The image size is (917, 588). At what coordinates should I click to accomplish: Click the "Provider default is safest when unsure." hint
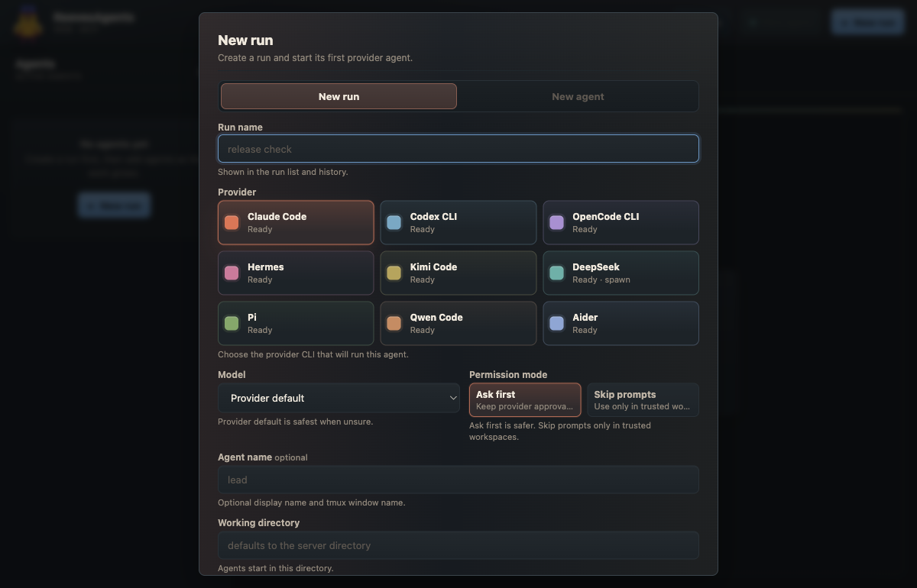tap(295, 422)
